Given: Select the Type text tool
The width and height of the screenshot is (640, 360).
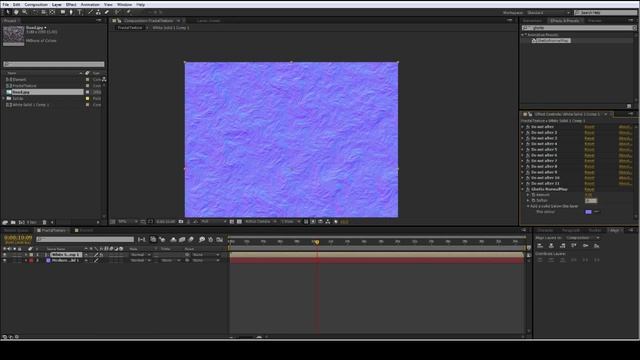Looking at the screenshot, I should [80, 12].
